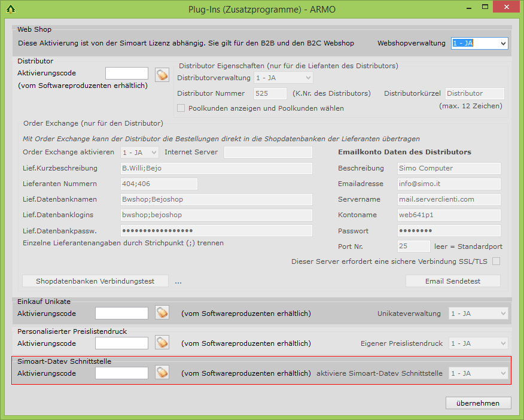Click the übernehmen button

478,403
